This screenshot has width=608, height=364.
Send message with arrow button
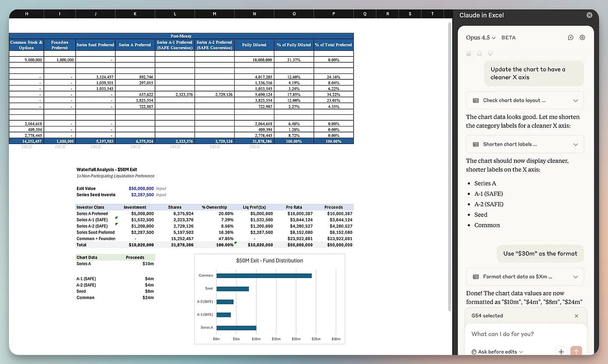[576, 351]
